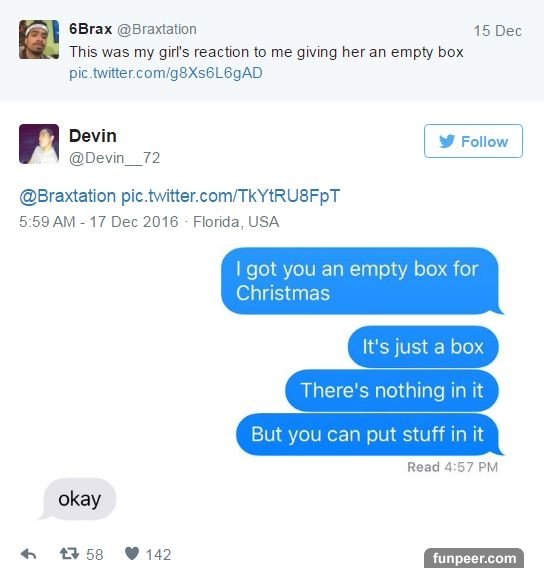Click the retweet icon
544x568 pixels.
point(69,554)
